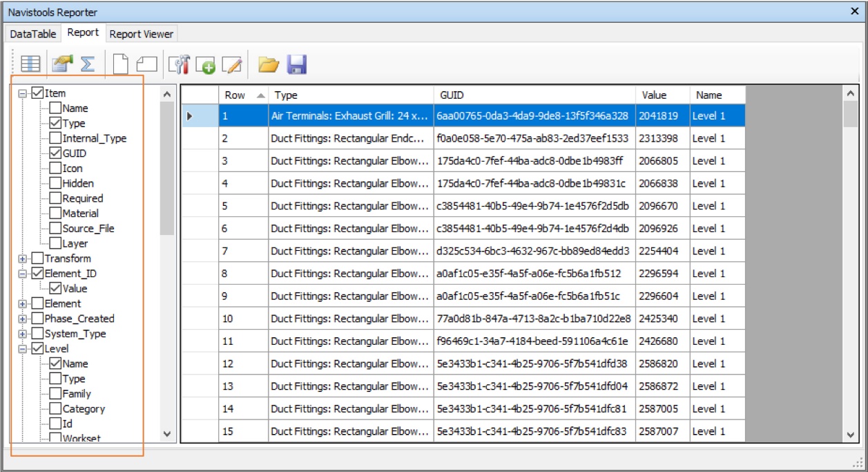Collapse the Item tree node
Viewport: 868px width, 472px height.
coord(23,93)
